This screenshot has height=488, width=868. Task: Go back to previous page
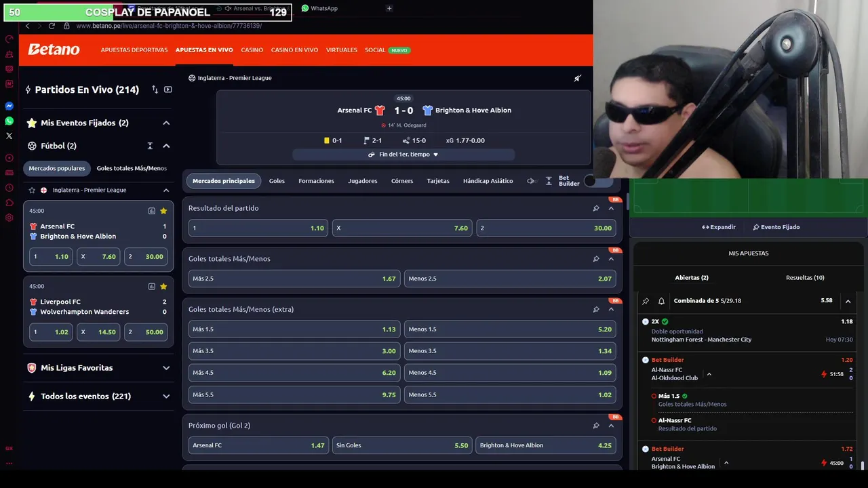27,26
